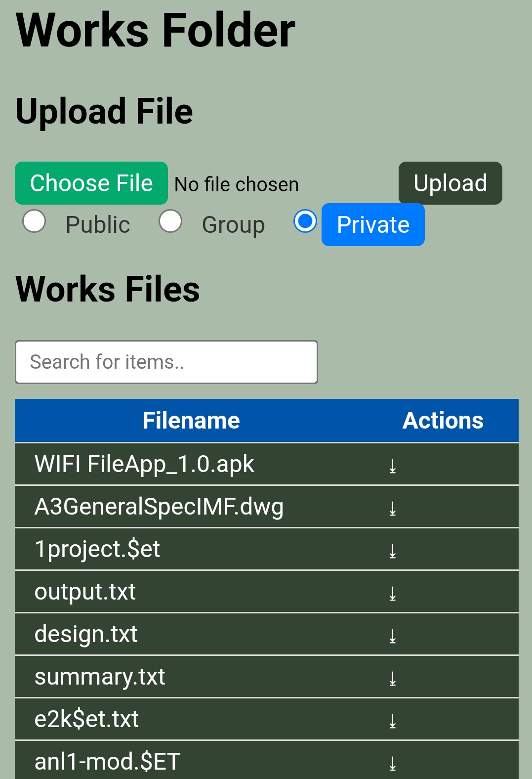532x779 pixels.
Task: Choose the Group visibility radio option
Action: pos(170,221)
